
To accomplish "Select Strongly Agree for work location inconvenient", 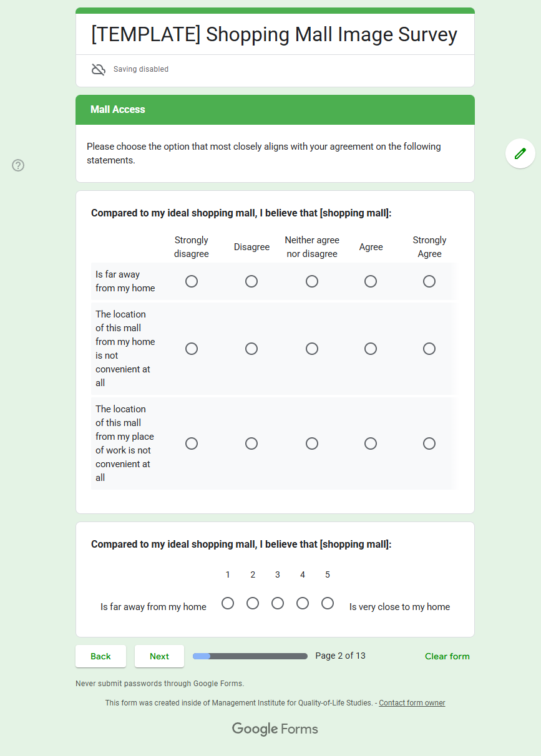I will pos(429,443).
